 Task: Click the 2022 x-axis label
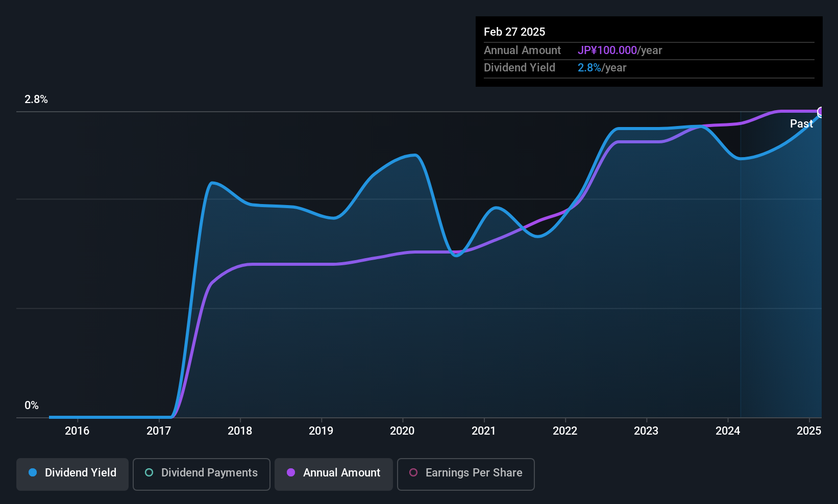tap(565, 431)
